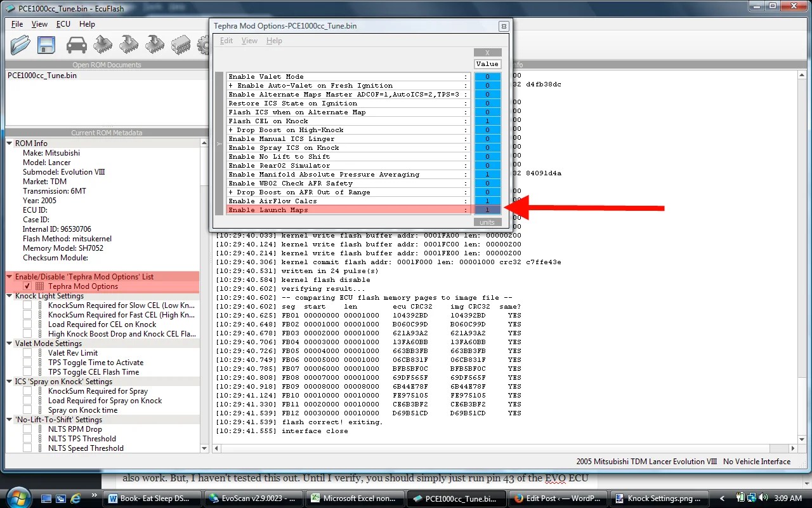This screenshot has width=812, height=508.
Task: Check TPS Toggle Time to Activate
Action: pyautogui.click(x=27, y=363)
